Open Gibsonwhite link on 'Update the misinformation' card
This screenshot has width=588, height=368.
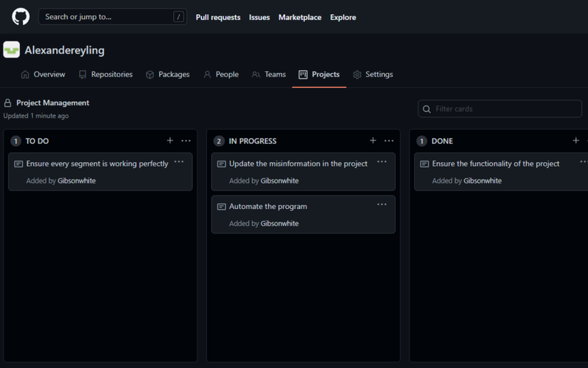point(279,181)
